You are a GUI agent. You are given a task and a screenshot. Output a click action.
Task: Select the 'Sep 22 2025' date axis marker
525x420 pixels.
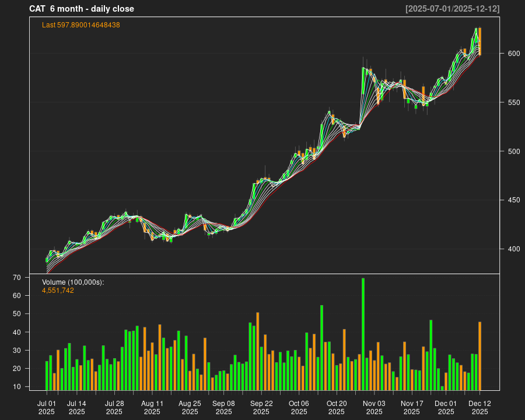coord(261,407)
